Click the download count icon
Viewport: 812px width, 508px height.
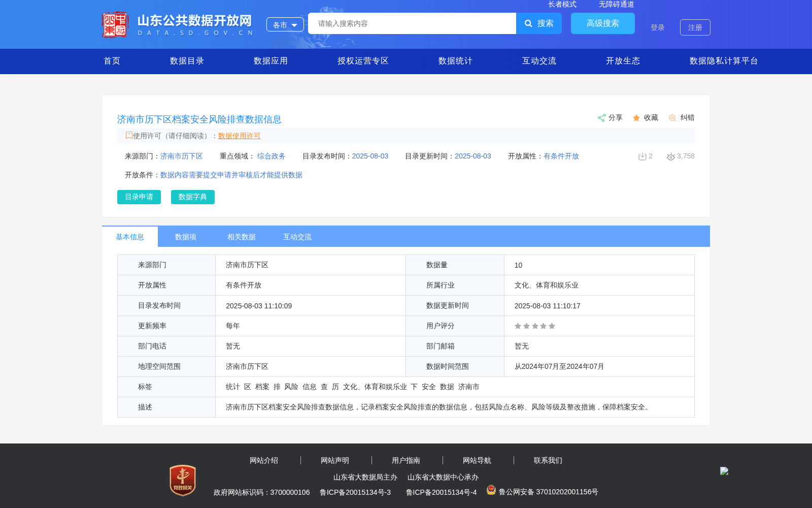642,156
